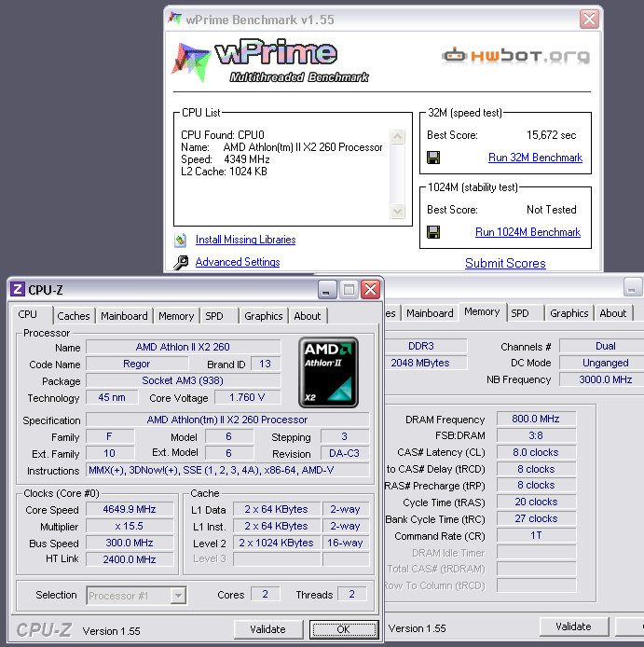Save the 32M score floppy icon
644x647 pixels.
[x=433, y=158]
